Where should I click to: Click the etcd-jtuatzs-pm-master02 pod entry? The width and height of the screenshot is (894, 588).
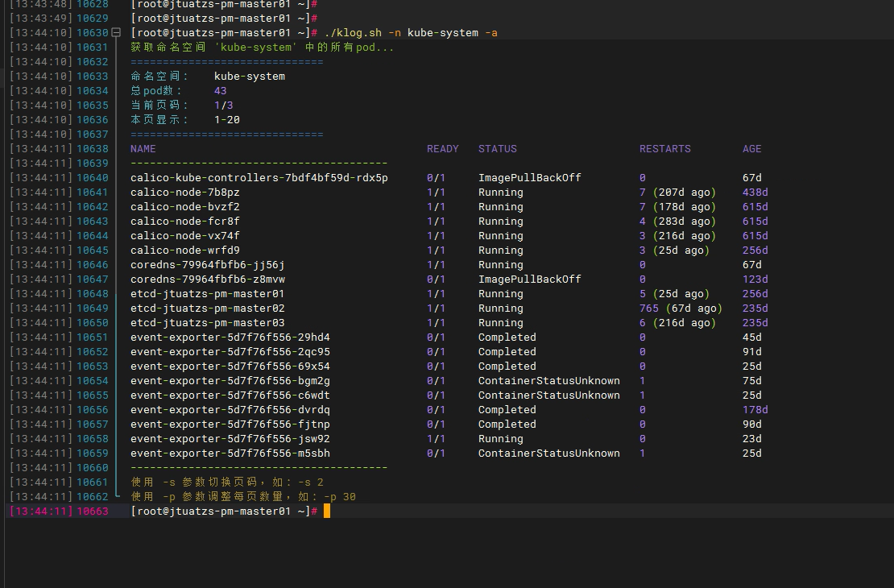[207, 308]
